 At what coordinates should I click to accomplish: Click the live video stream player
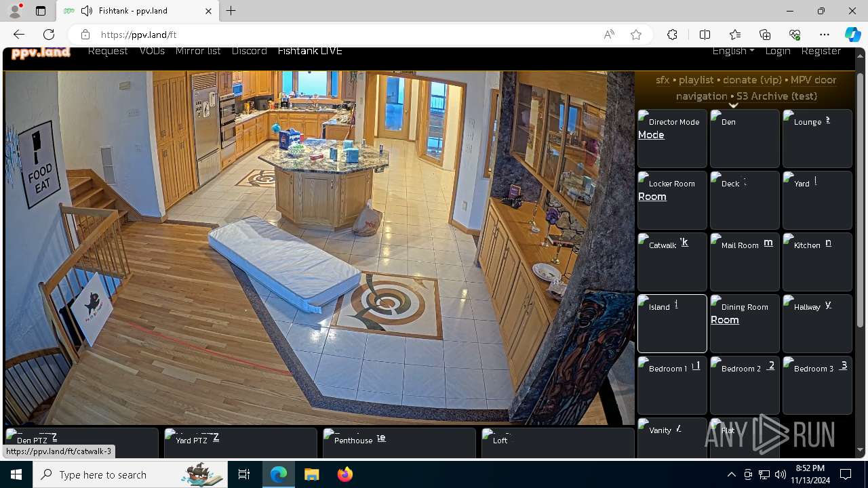[319, 248]
